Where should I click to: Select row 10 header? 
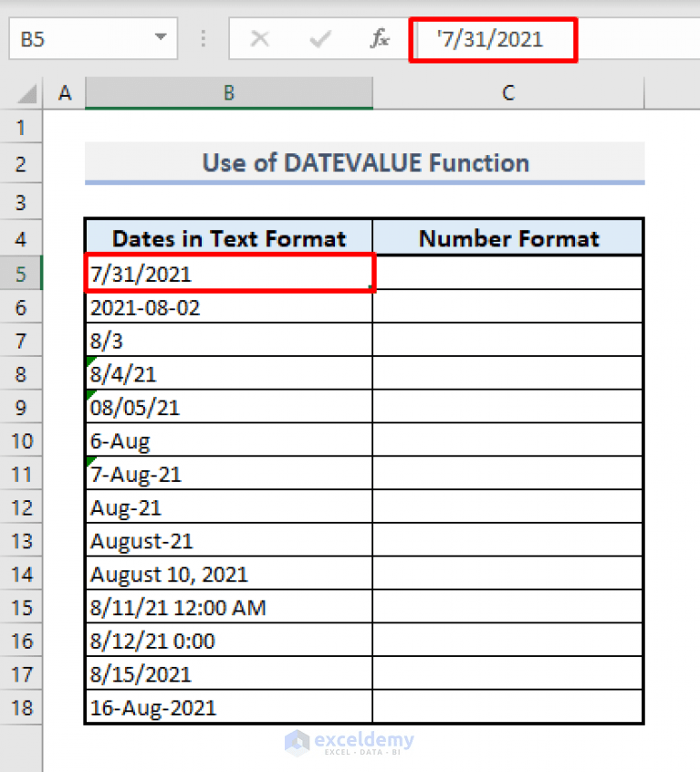21,440
